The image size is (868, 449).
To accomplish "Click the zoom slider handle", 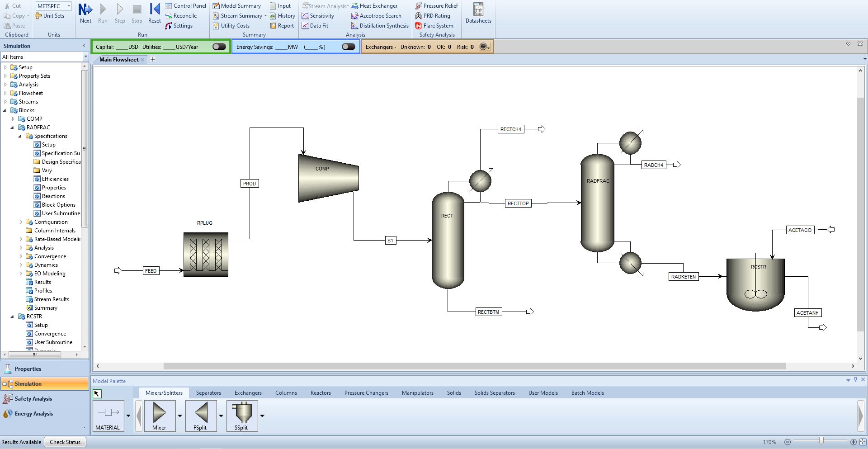I will click(821, 441).
